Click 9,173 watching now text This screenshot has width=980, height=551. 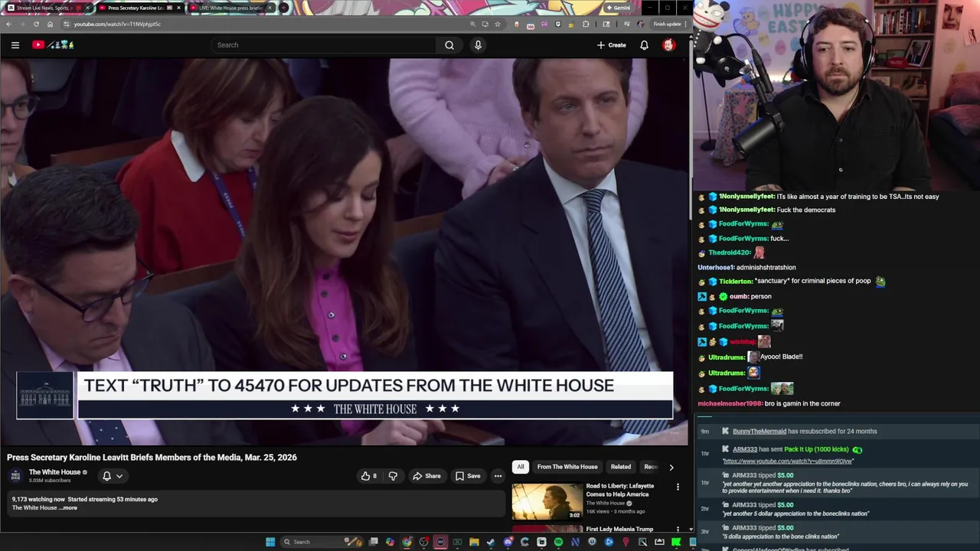(38, 500)
